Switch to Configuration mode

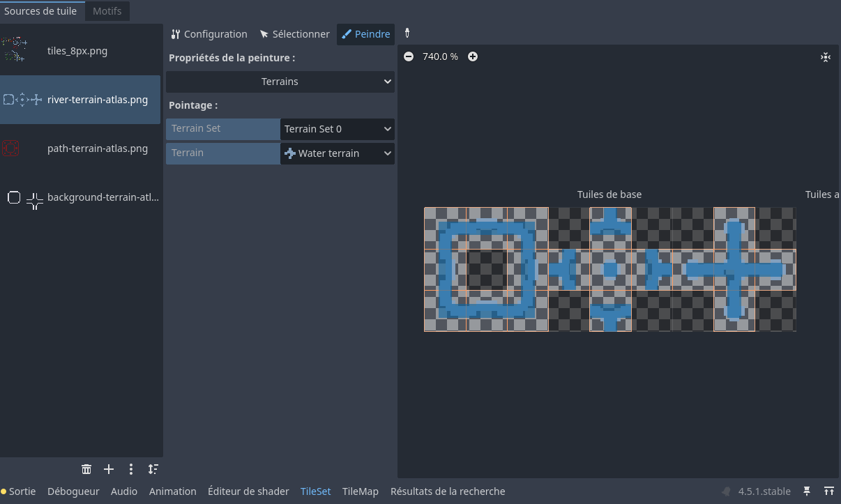[209, 34]
